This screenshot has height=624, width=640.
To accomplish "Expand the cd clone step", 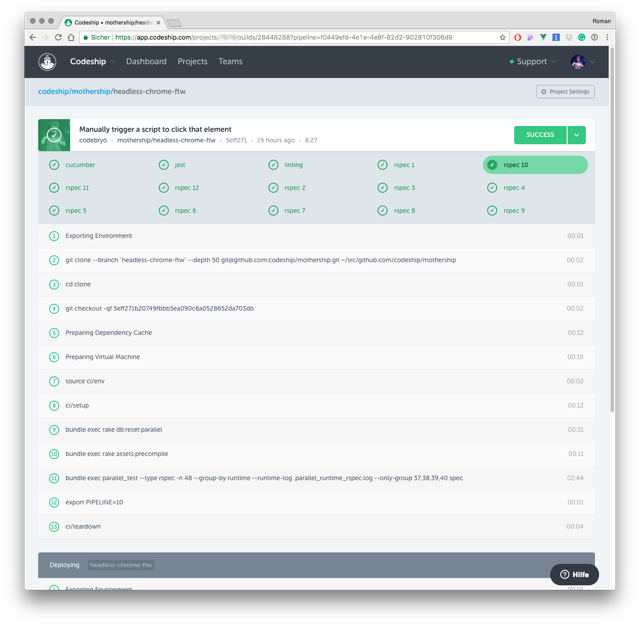I will click(316, 284).
